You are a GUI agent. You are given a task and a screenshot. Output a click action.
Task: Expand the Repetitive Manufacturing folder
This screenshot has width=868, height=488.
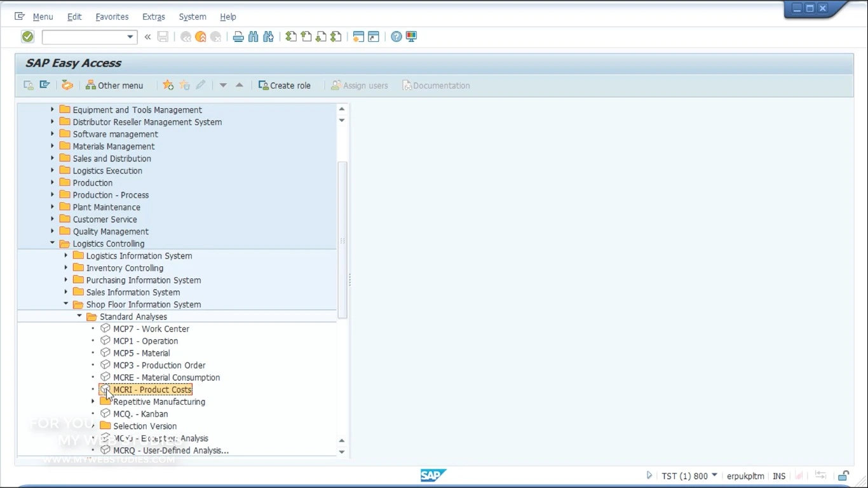pyautogui.click(x=93, y=402)
